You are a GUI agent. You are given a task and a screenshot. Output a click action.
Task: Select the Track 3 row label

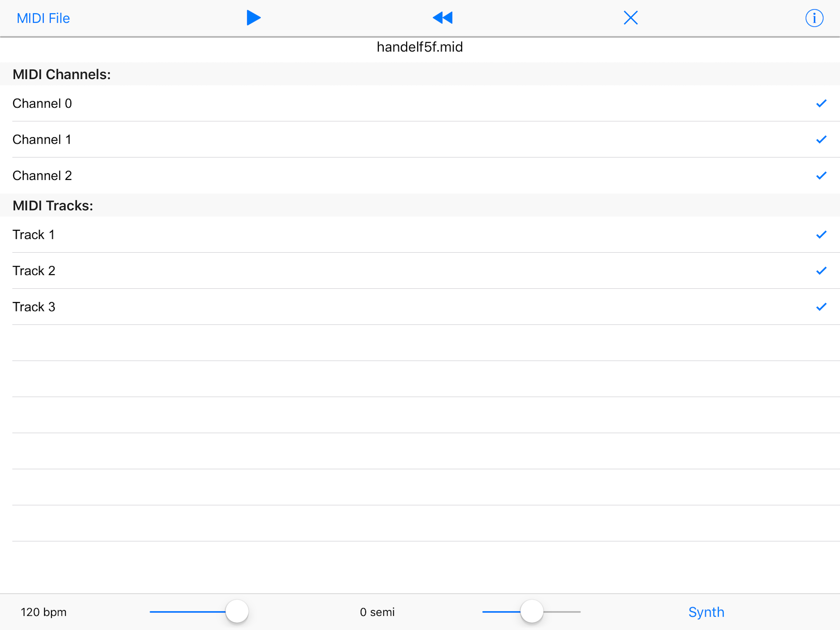(34, 307)
